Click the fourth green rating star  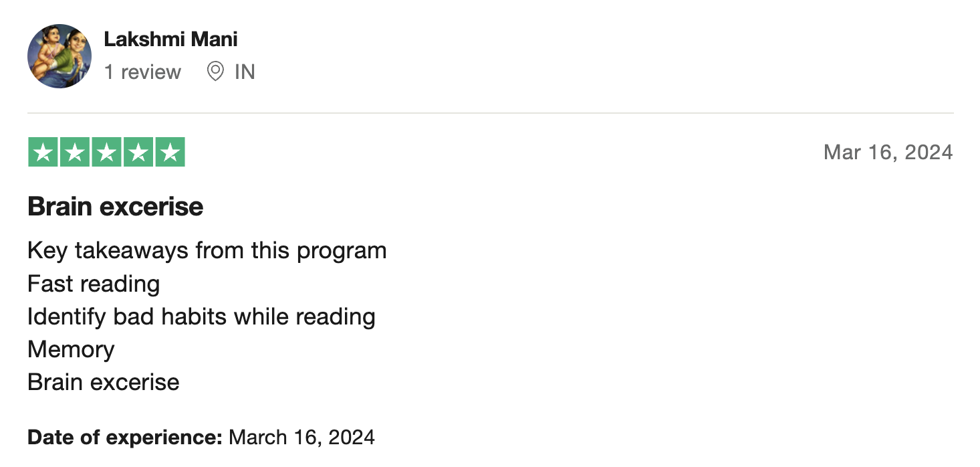(138, 153)
